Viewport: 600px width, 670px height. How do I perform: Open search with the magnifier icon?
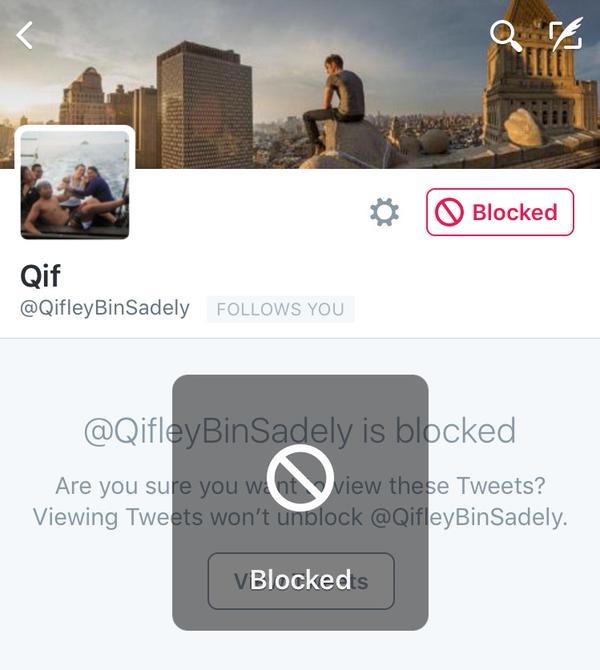pyautogui.click(x=506, y=36)
